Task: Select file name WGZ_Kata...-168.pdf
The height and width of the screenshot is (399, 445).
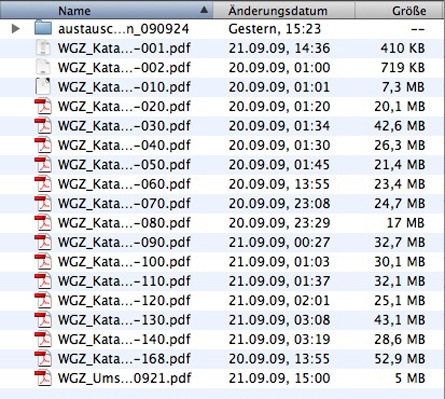Action: coord(124,359)
